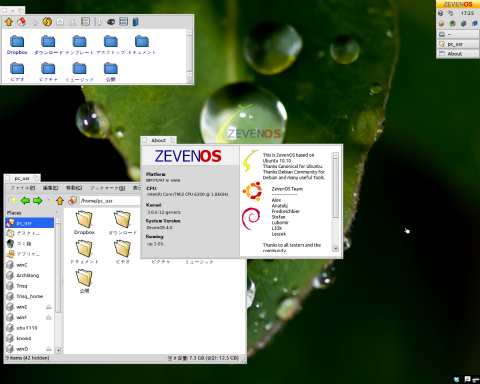Click the "System Version" label in About

pyautogui.click(x=163, y=221)
